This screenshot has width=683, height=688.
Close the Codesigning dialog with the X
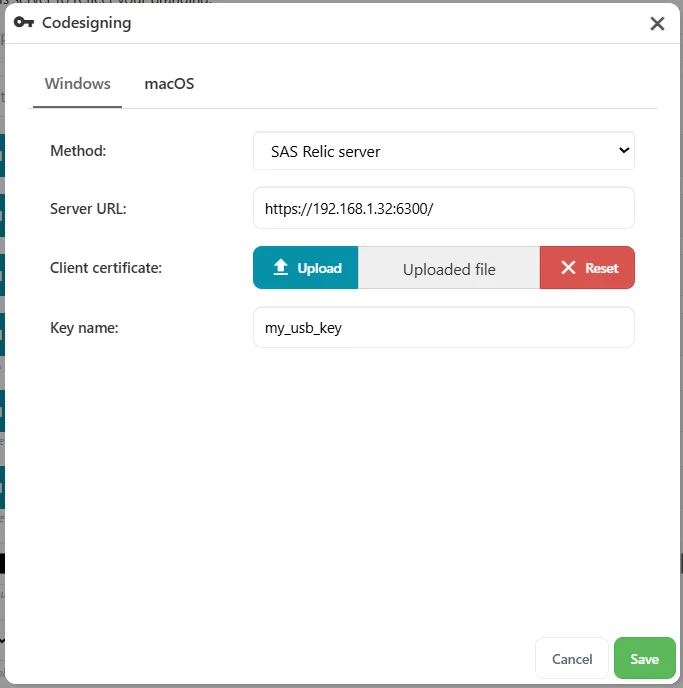point(657,24)
